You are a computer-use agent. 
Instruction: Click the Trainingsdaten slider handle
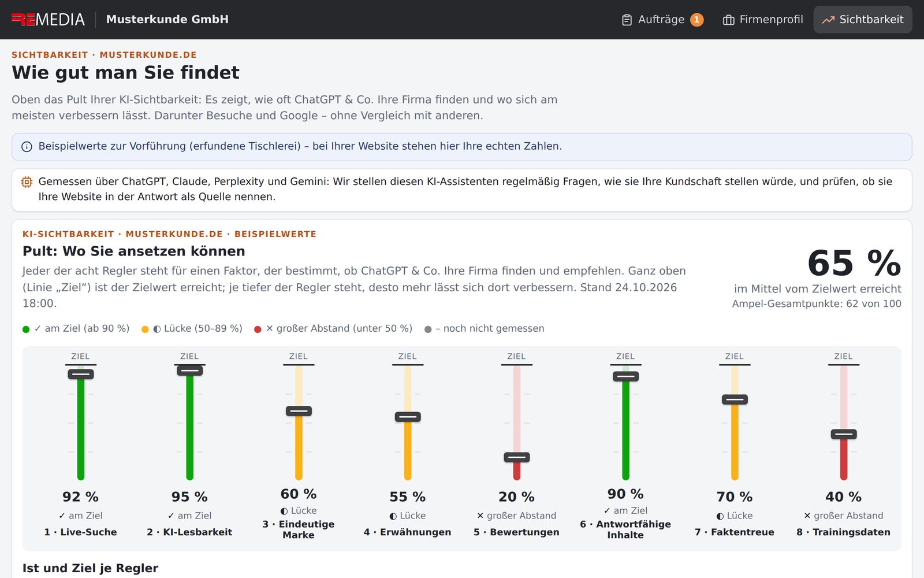(x=844, y=434)
